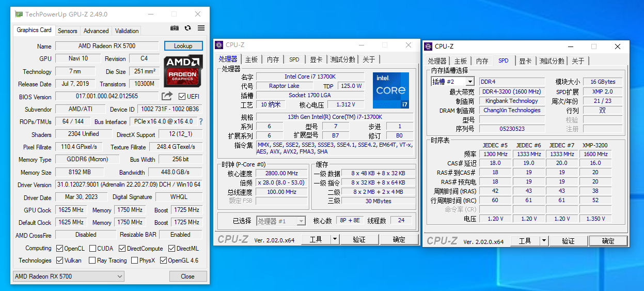
Task: Click the AMD Radeon Graphics logo
Action: pyautogui.click(x=183, y=71)
